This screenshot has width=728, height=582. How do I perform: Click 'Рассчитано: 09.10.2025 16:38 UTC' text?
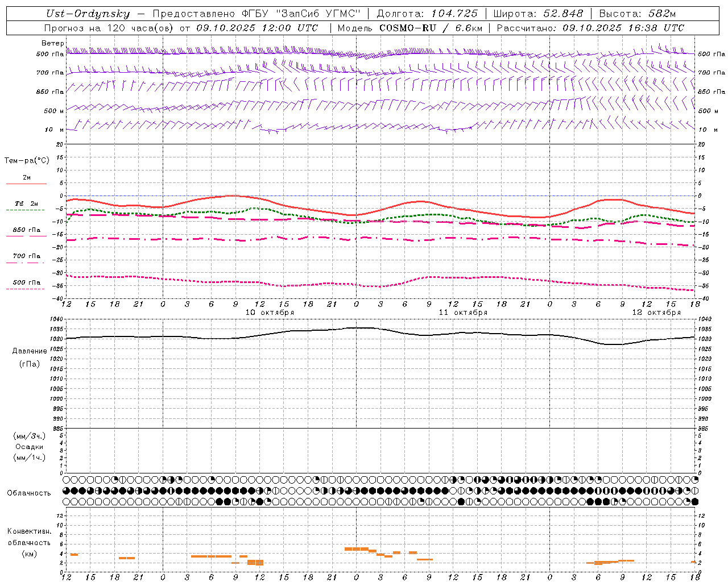tap(590, 28)
